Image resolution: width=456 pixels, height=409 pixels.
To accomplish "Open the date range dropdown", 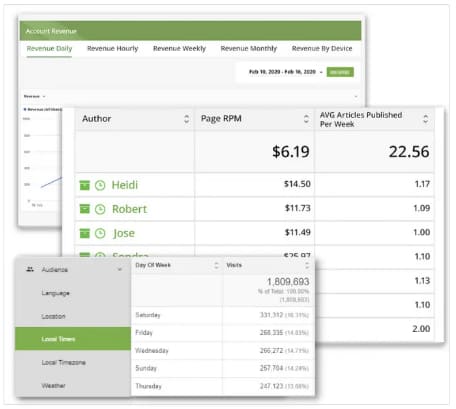I will pos(285,72).
